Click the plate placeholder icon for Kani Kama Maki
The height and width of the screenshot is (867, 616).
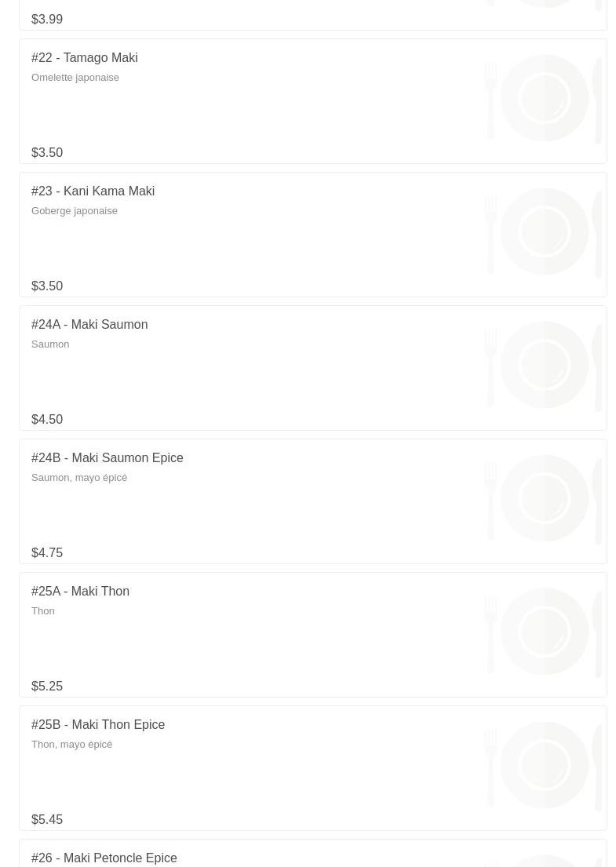tap(544, 231)
